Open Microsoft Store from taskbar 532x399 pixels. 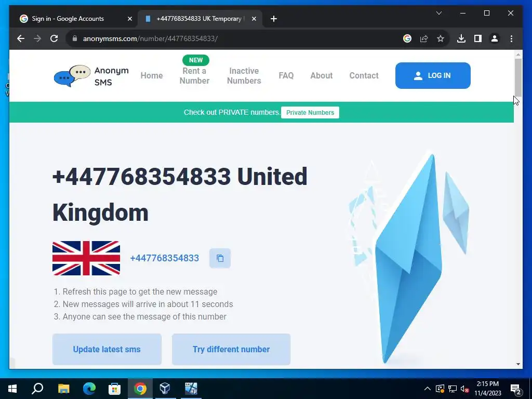[x=114, y=389]
